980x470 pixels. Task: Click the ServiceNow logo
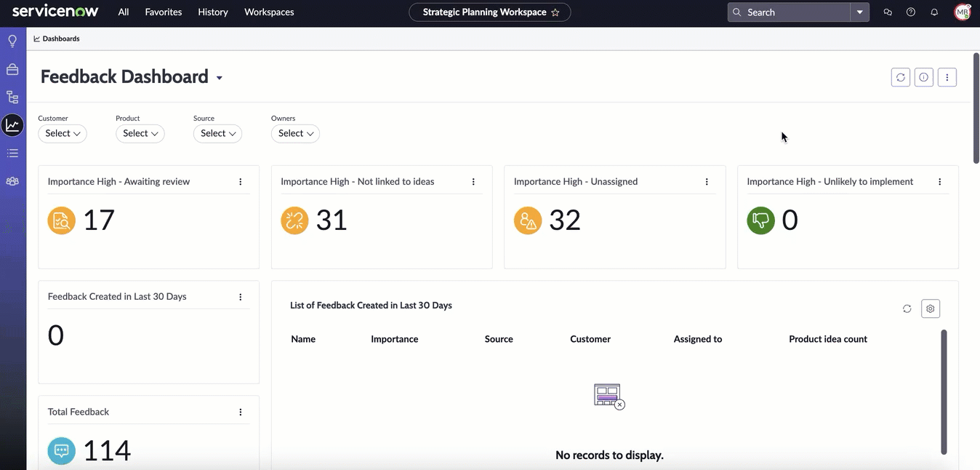pyautogui.click(x=55, y=12)
